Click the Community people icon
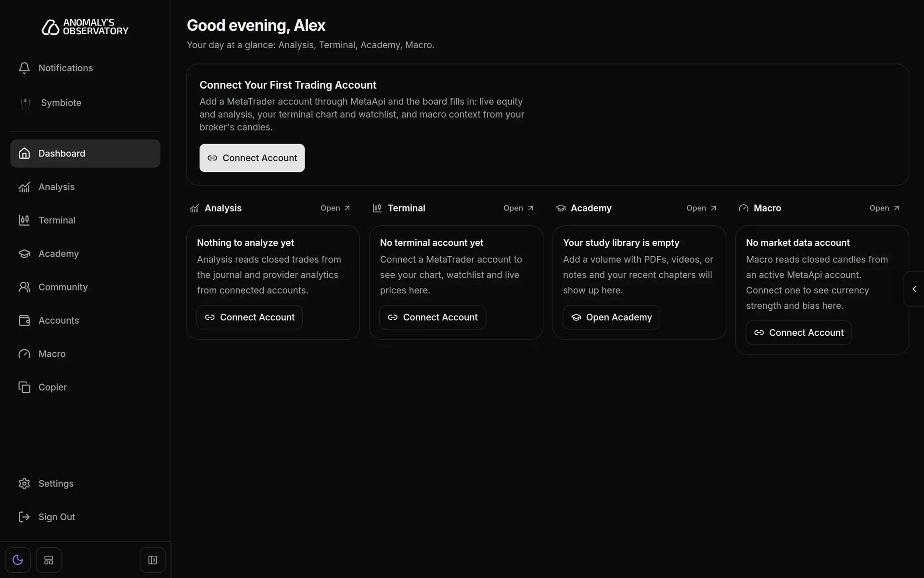This screenshot has width=924, height=578. pyautogui.click(x=24, y=287)
